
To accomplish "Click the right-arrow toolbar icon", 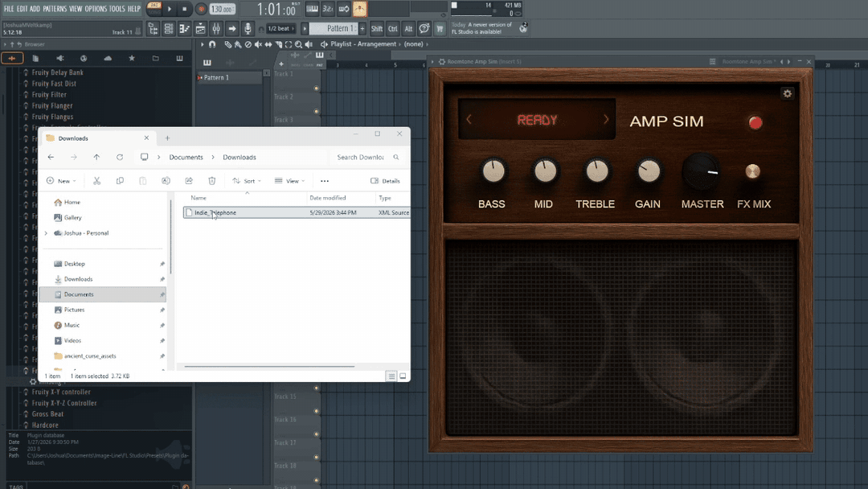I will pos(232,29).
